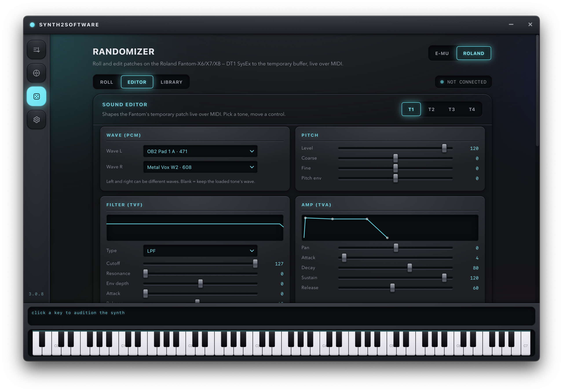Image resolution: width=563 pixels, height=392 pixels.
Task: Select the dice Randomizer sidebar icon
Action: pos(36,96)
